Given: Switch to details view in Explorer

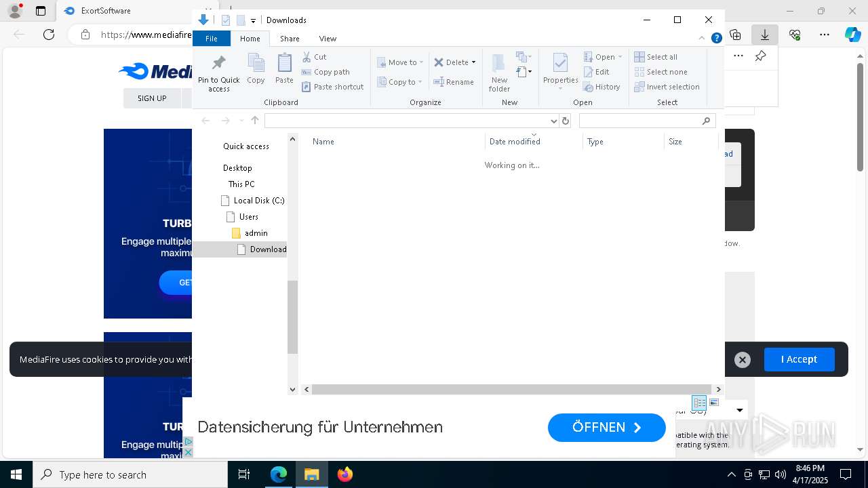Looking at the screenshot, I should click(699, 403).
